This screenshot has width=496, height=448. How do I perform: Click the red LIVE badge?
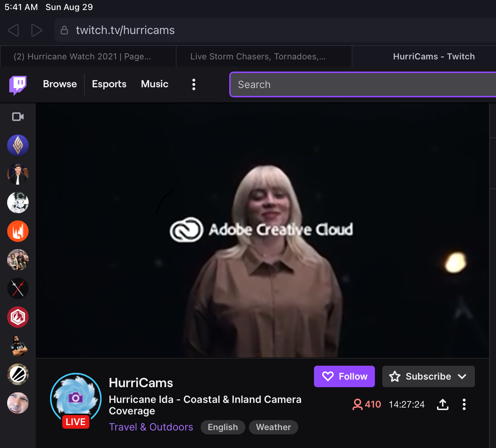[75, 422]
